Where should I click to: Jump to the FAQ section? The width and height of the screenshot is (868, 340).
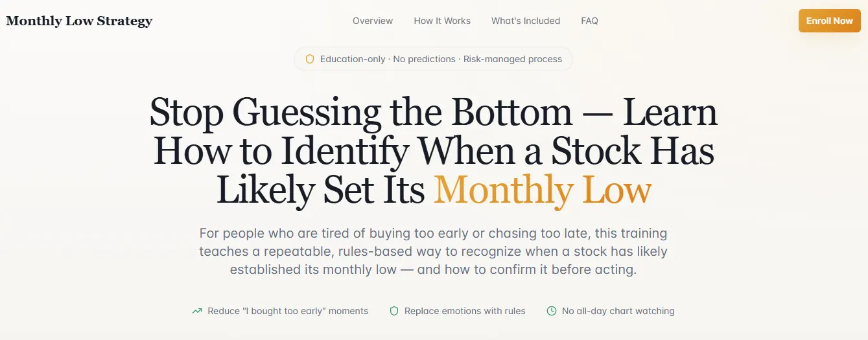point(590,21)
